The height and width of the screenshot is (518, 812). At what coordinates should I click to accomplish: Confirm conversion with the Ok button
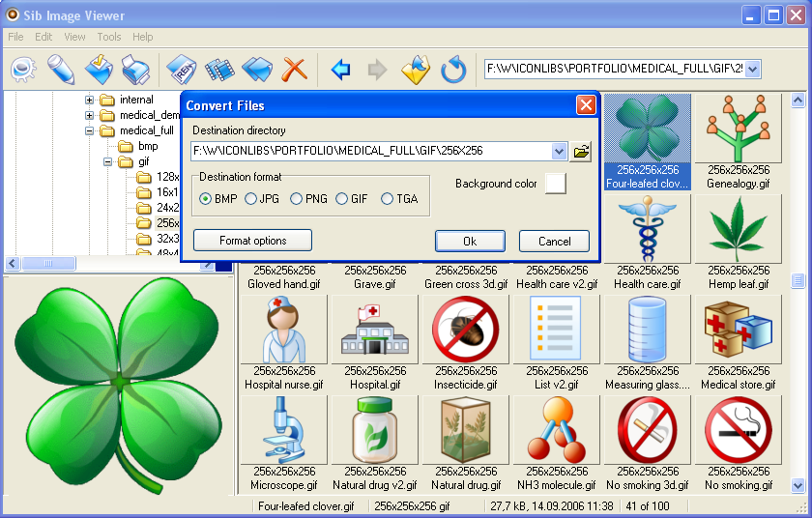[x=470, y=242]
